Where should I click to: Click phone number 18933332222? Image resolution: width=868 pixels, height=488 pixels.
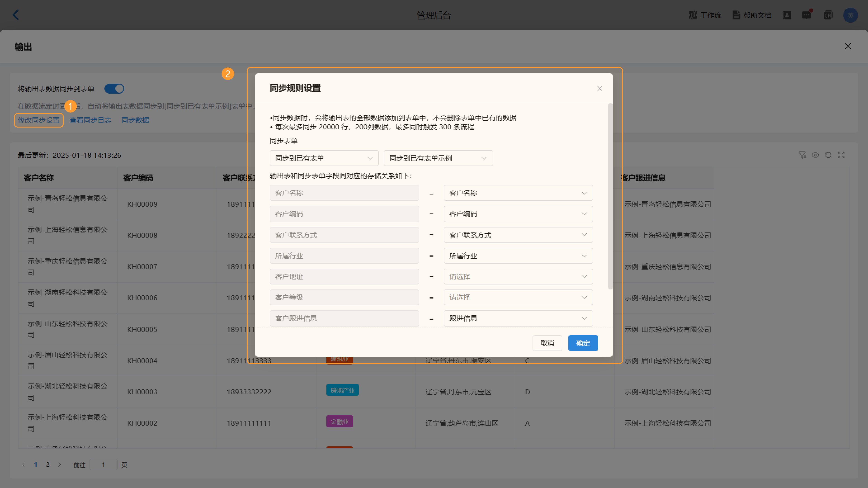pos(249,392)
